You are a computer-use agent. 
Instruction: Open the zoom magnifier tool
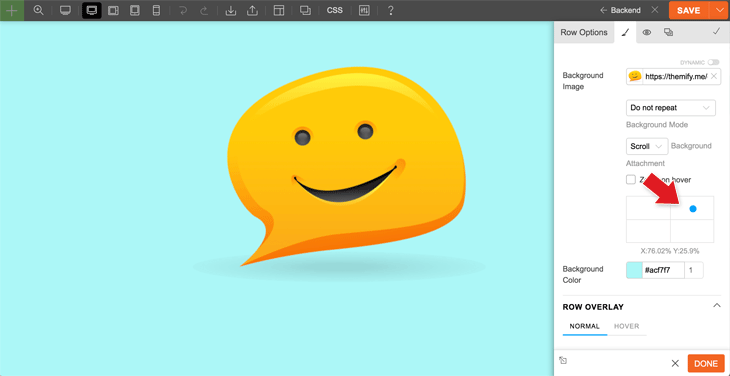tap(39, 10)
